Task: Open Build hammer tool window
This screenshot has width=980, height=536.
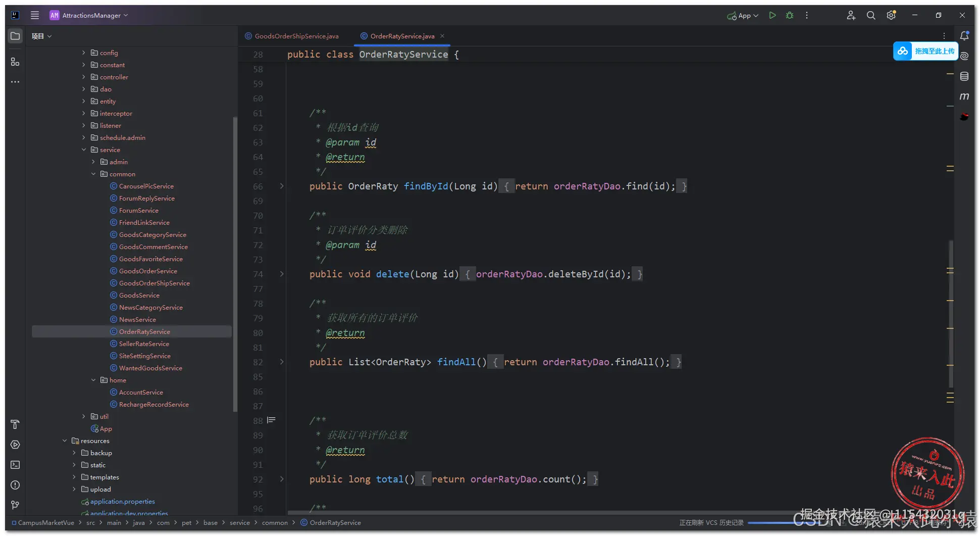Action: click(x=15, y=424)
